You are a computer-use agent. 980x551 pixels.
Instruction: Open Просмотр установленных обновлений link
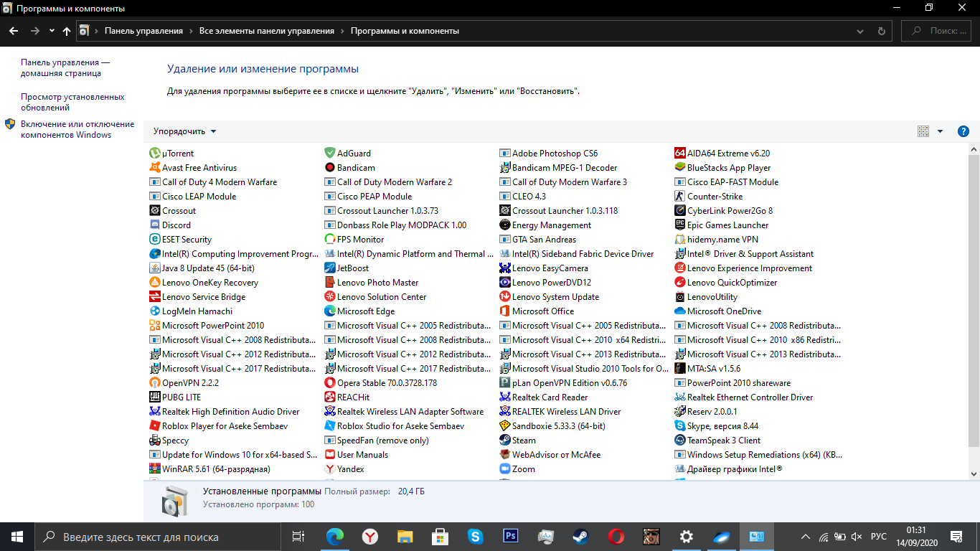pos(72,102)
